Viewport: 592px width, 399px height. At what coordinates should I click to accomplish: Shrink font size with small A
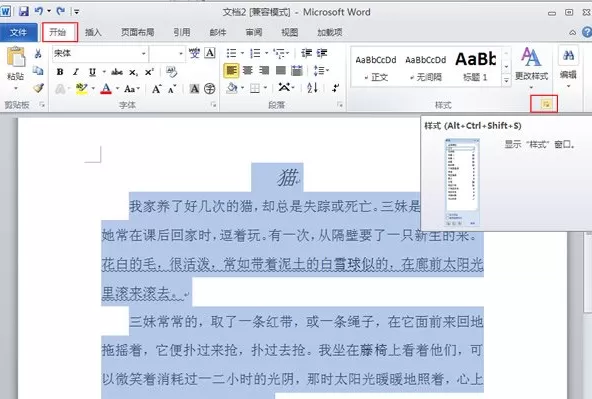coord(172,89)
